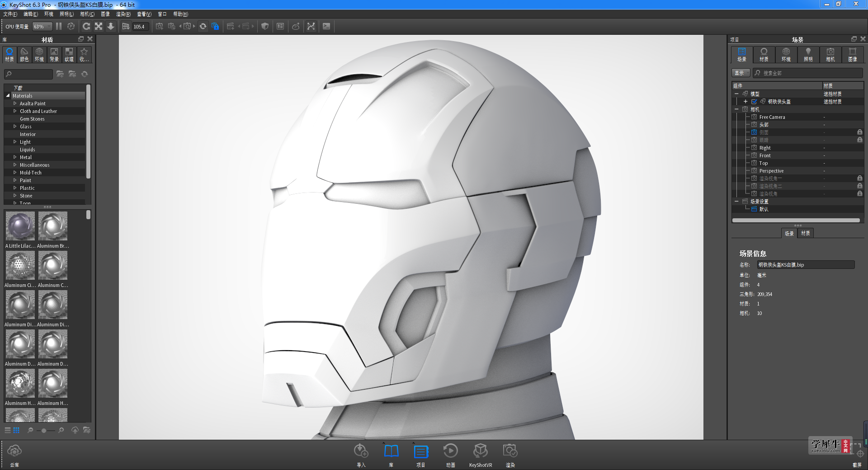Click the upload to cloud icon
Screen dimensions: 868x470
[x=75, y=430]
